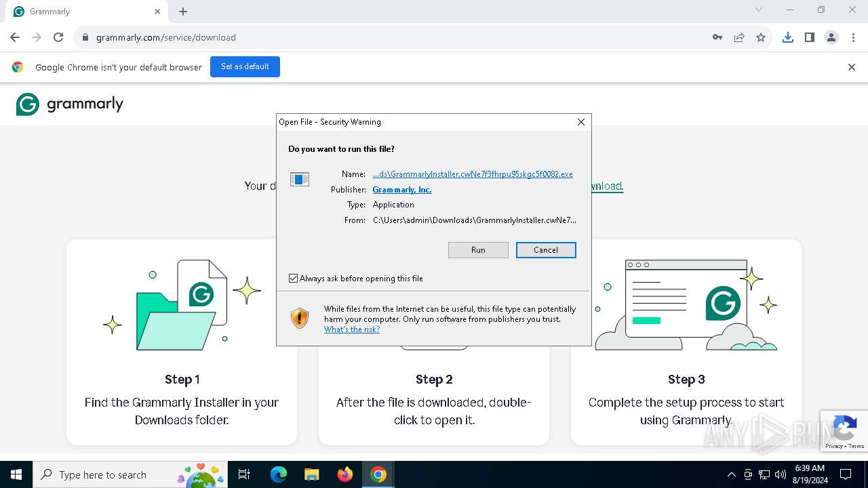Select the Grammarly tab
868x488 pixels.
(86, 12)
